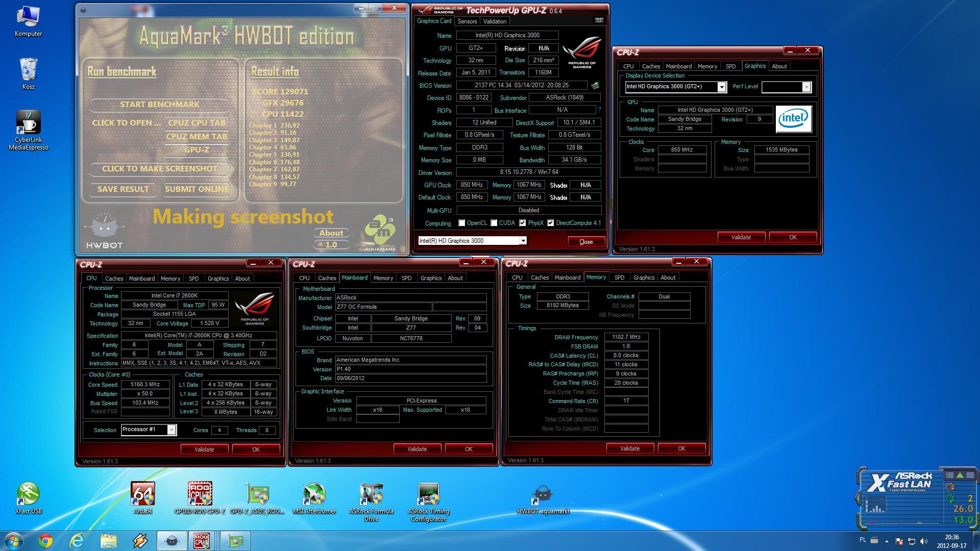Click SUBMIT ONLINE in AquaMark
Screen dimensions: 980x551
click(x=197, y=189)
